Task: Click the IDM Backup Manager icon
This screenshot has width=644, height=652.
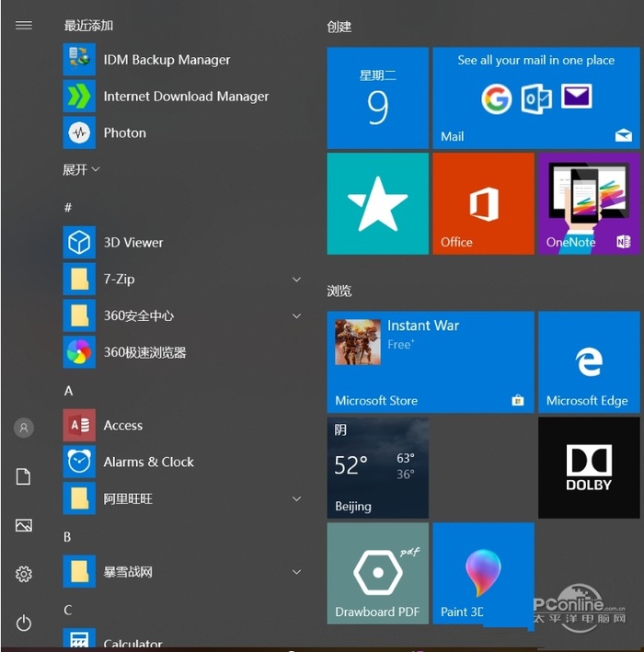Action: [79, 60]
